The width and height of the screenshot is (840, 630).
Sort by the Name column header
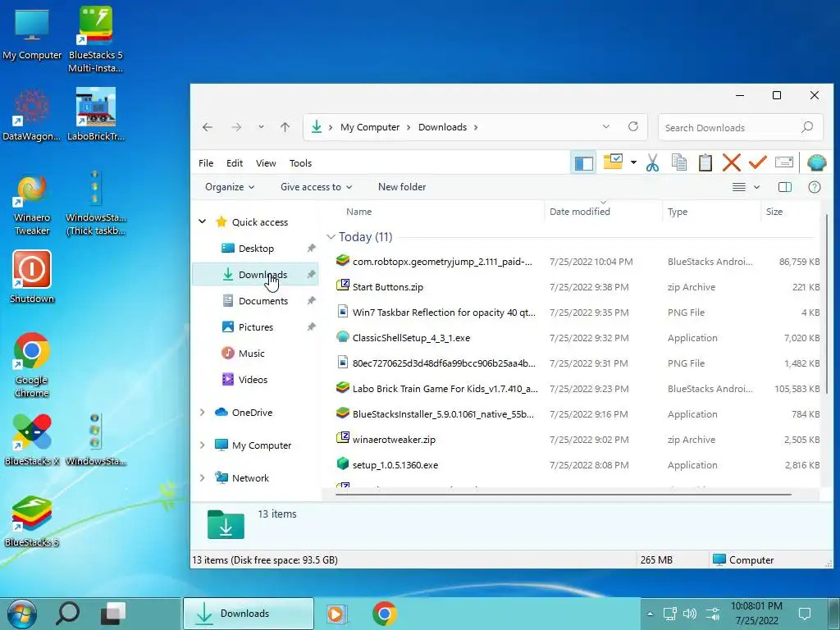pos(359,212)
